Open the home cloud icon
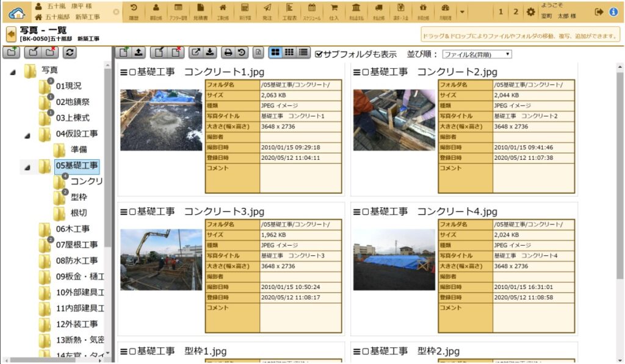Image resolution: width=625 pixels, height=364 pixels. (16, 13)
